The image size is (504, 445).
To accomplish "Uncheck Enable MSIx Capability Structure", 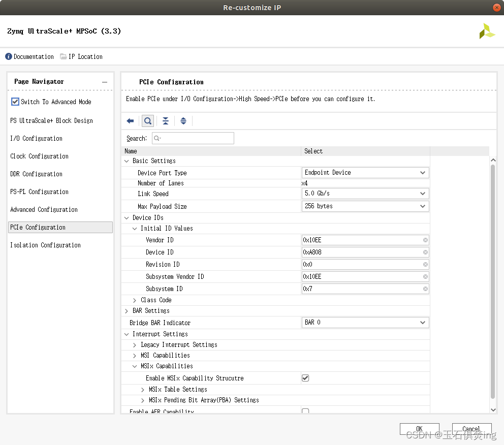I will pyautogui.click(x=305, y=378).
